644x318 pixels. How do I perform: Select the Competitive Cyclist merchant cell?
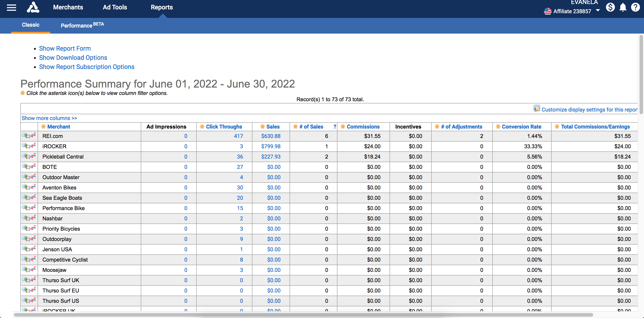[x=89, y=260]
